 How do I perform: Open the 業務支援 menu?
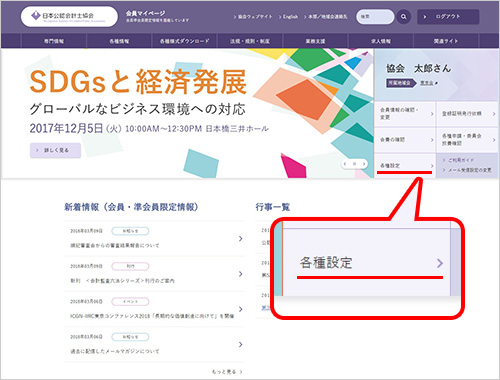(315, 41)
